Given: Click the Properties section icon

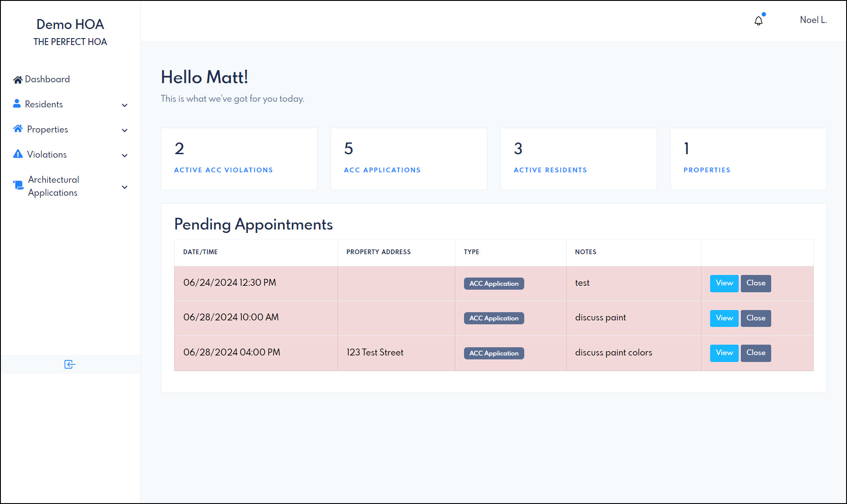Looking at the screenshot, I should 17,129.
